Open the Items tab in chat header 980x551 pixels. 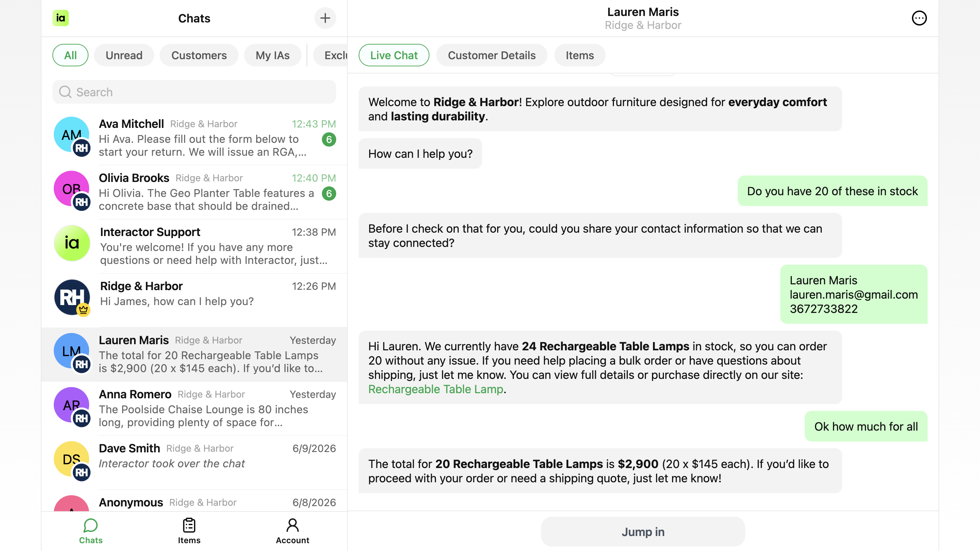(579, 55)
